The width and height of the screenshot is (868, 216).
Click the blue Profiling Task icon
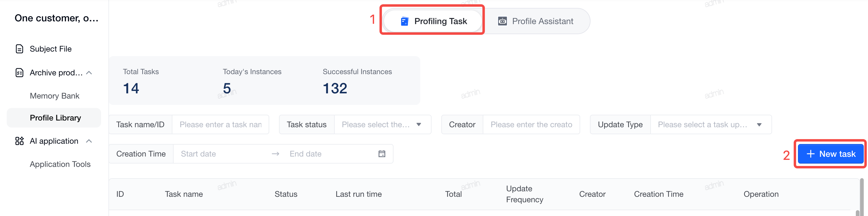(405, 21)
